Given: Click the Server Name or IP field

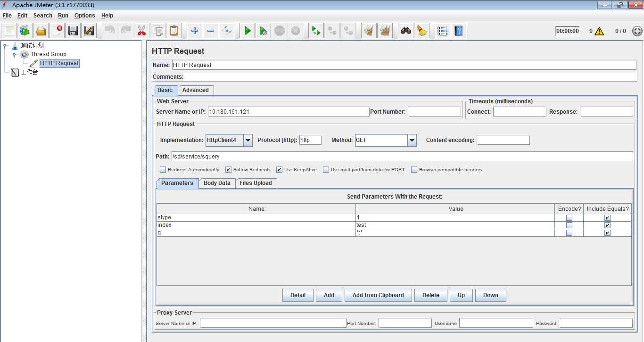Looking at the screenshot, I should coord(289,112).
